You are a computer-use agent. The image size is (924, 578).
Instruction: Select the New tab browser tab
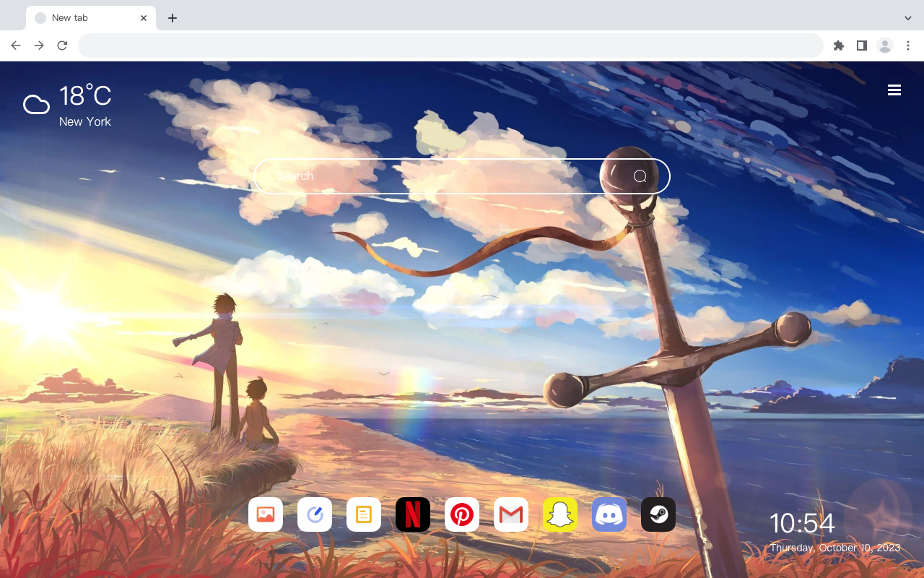click(91, 18)
